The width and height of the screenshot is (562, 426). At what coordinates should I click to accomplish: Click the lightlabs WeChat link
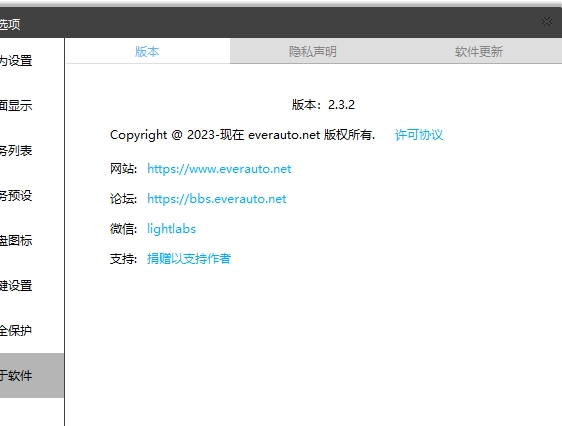tap(171, 229)
